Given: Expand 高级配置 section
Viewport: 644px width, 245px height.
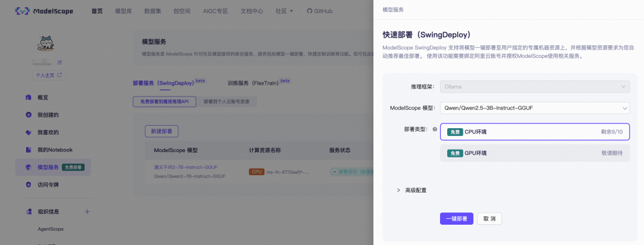Looking at the screenshot, I should click(411, 190).
